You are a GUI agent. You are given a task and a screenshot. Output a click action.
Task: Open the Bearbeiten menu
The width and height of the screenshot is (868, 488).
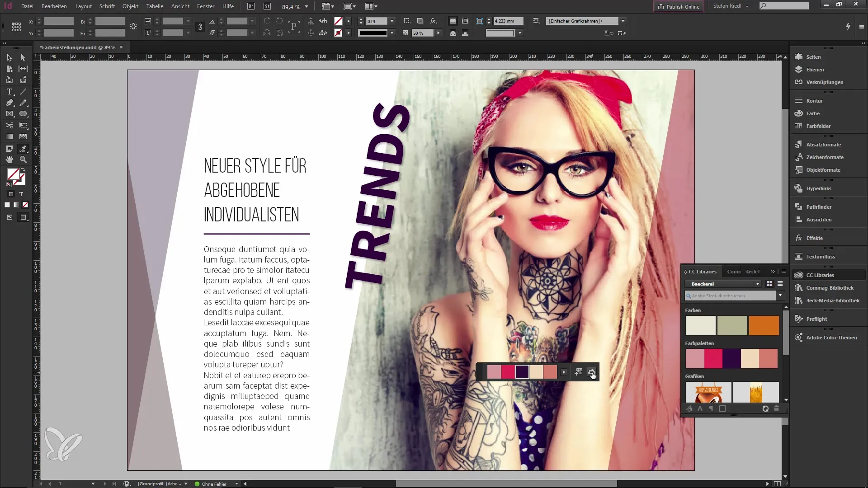pos(54,6)
